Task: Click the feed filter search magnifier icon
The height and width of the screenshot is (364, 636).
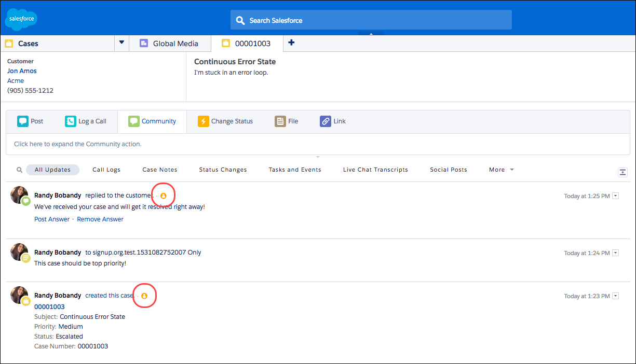Action: (x=19, y=170)
